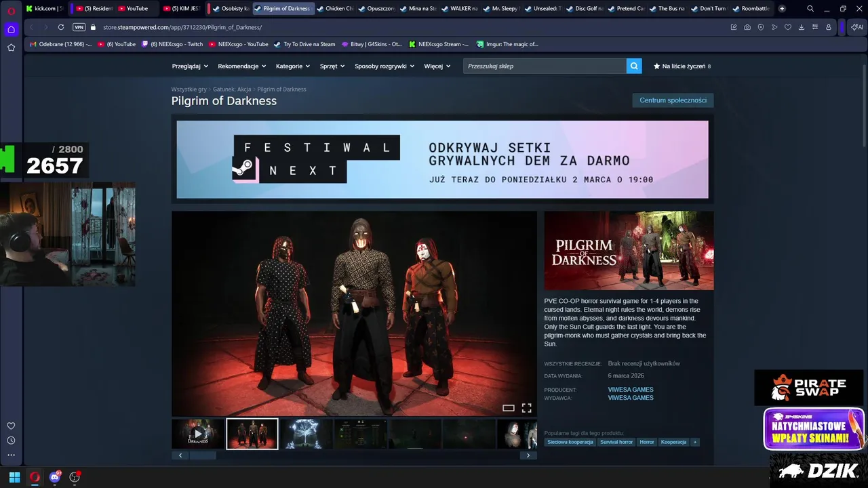Click the Wszystkie gry breadcrumb
Screen dimensions: 868x488
[x=189, y=89]
